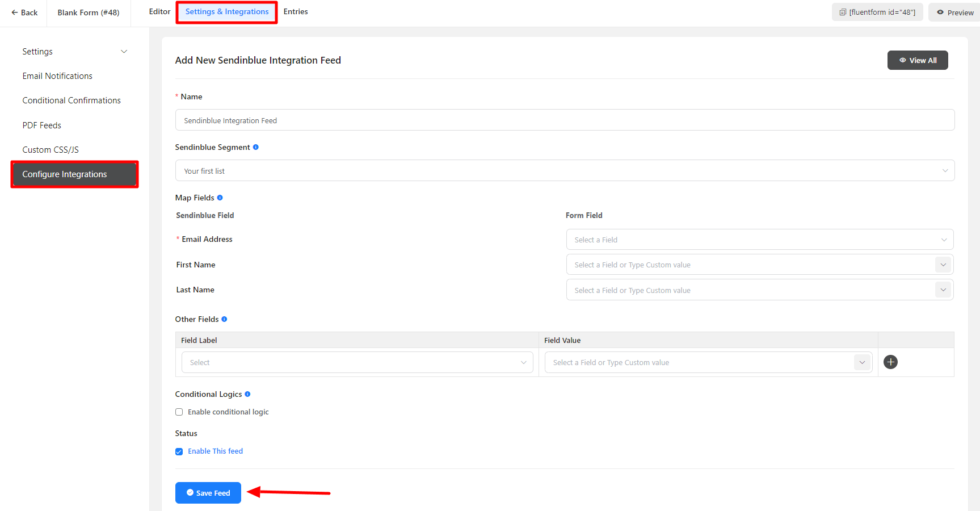Screen dimensions: 980x511
Task: Enable conditional logic checkbox
Action: coord(179,412)
